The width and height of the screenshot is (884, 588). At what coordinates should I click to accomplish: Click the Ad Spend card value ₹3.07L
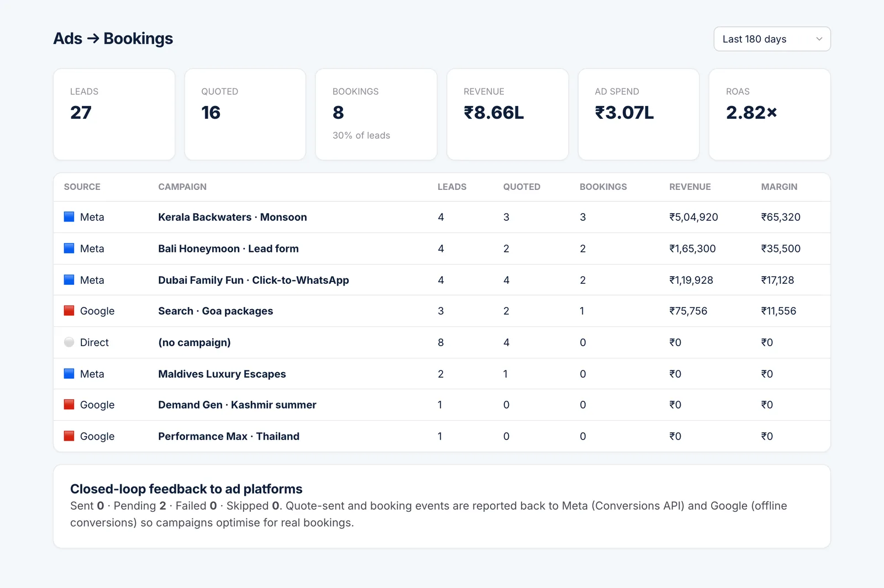[624, 113]
